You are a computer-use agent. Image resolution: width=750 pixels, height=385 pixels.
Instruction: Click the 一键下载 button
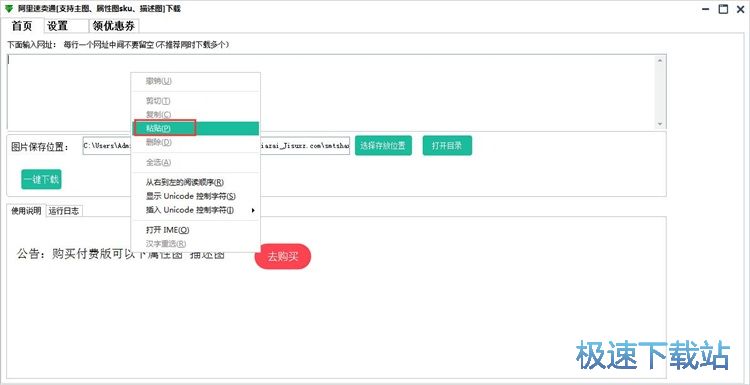pos(41,179)
